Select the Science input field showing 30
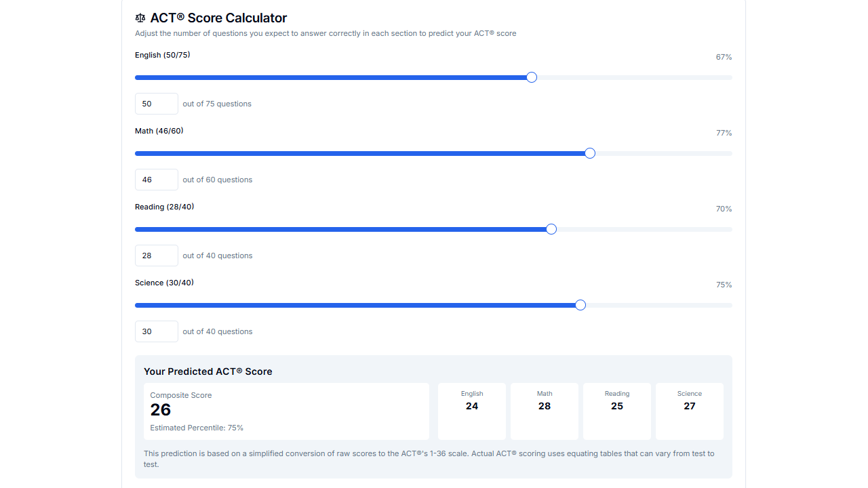This screenshot has height=488, width=868. (156, 331)
